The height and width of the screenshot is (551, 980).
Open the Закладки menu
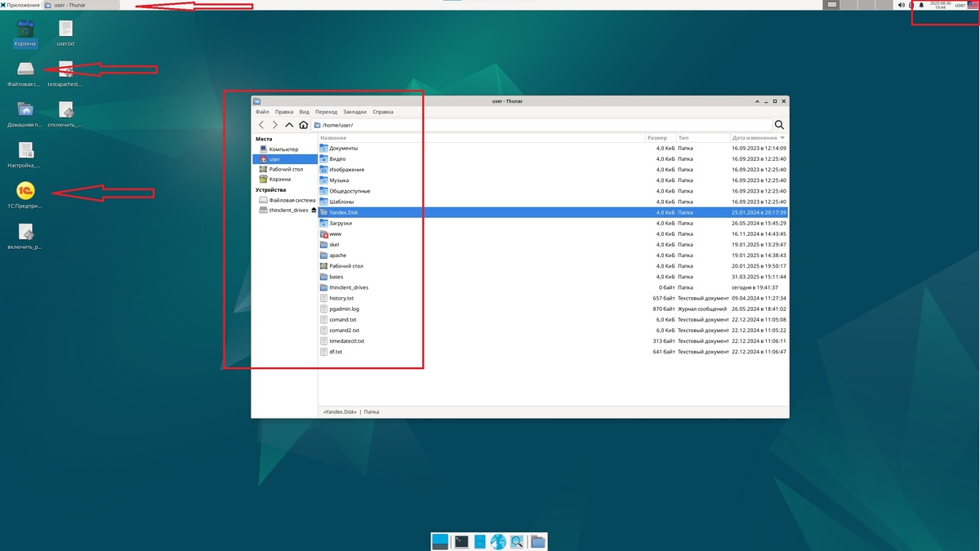[354, 112]
